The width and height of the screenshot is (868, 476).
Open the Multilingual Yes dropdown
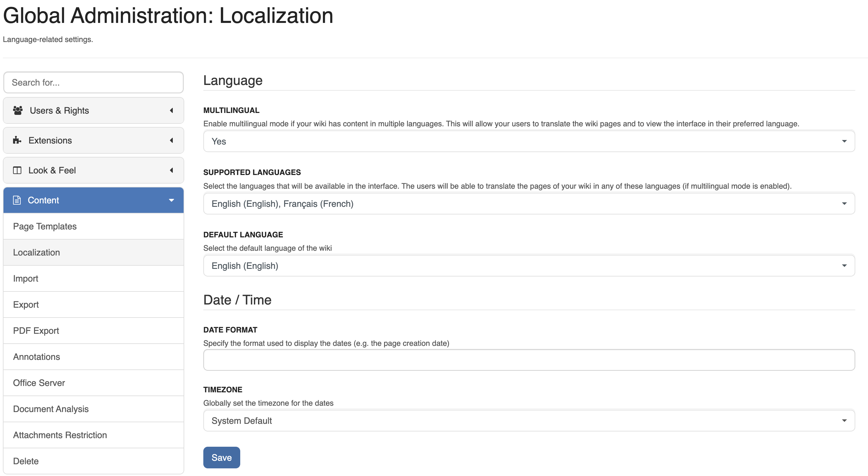[x=529, y=141]
